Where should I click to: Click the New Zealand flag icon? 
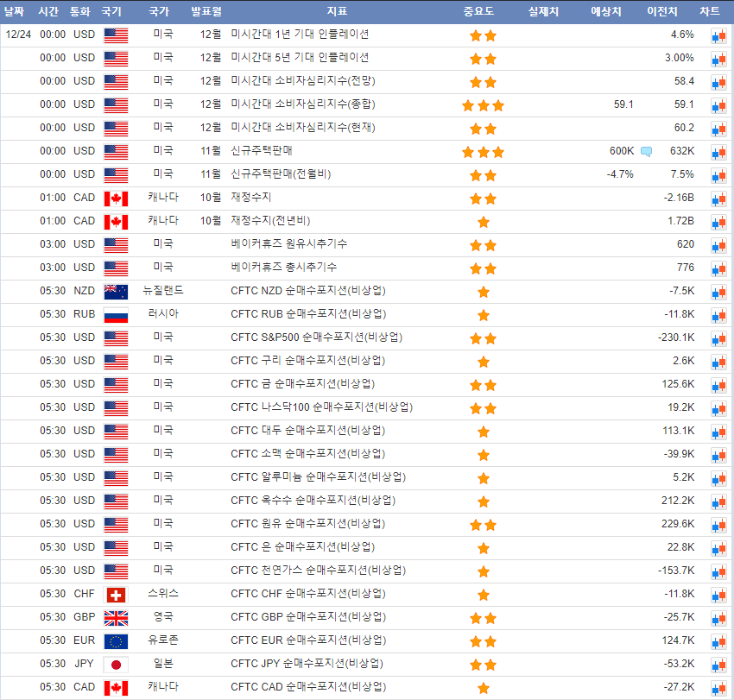115,292
